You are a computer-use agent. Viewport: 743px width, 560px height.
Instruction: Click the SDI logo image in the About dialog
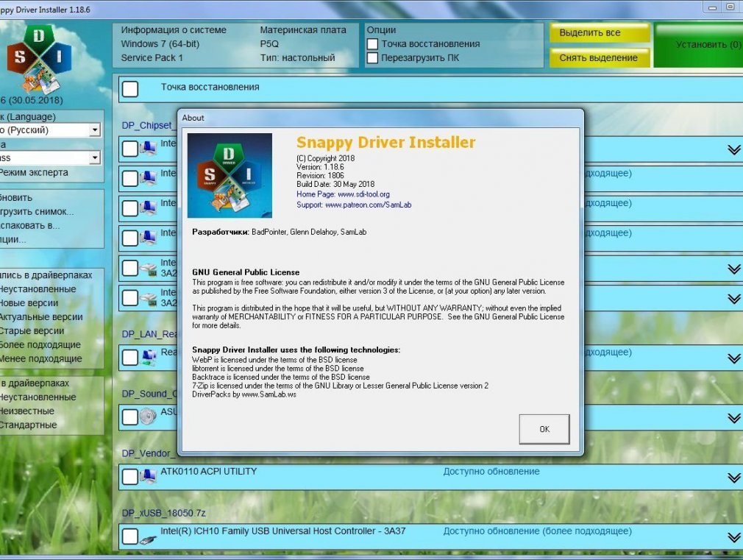[x=230, y=175]
